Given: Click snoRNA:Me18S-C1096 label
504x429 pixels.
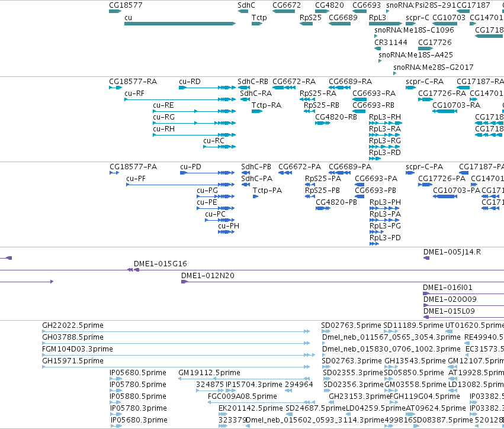Looking at the screenshot, I should [415, 30].
